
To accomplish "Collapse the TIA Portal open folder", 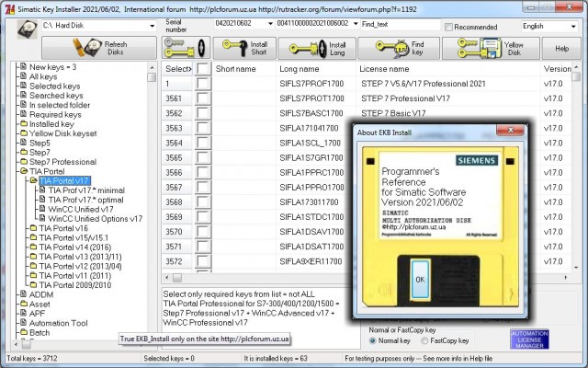I will pyautogui.click(x=24, y=171).
